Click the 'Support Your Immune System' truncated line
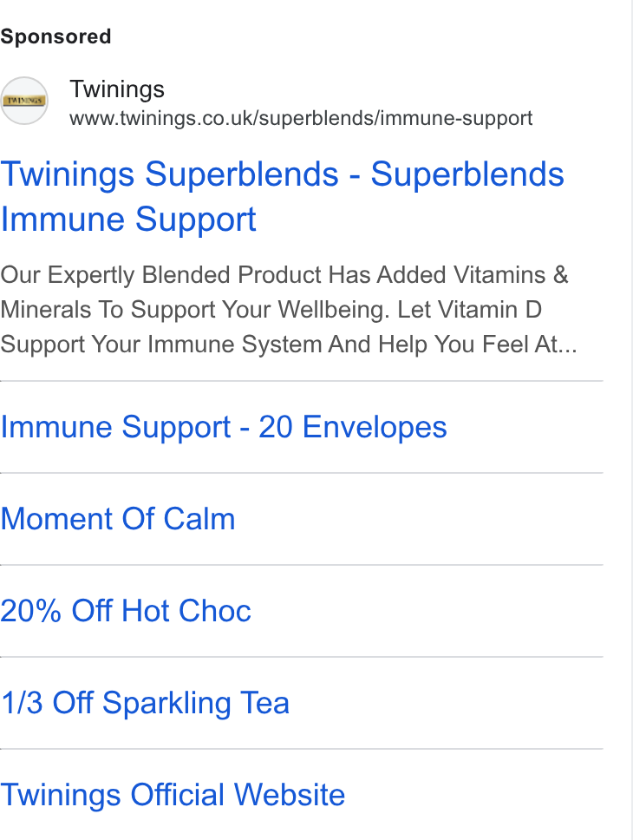 pyautogui.click(x=288, y=345)
